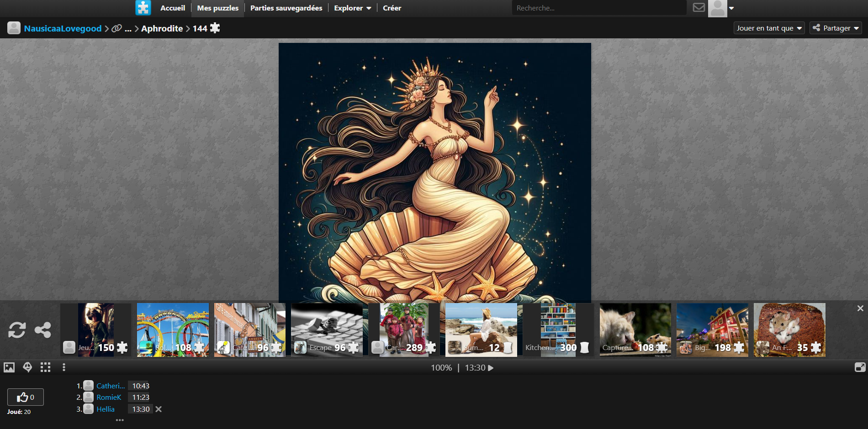Click the Recherche search field
The image size is (868, 429).
[598, 8]
